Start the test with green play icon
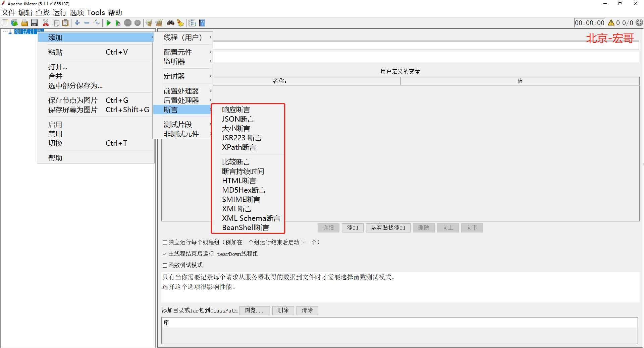This screenshot has width=644, height=348. tap(108, 23)
